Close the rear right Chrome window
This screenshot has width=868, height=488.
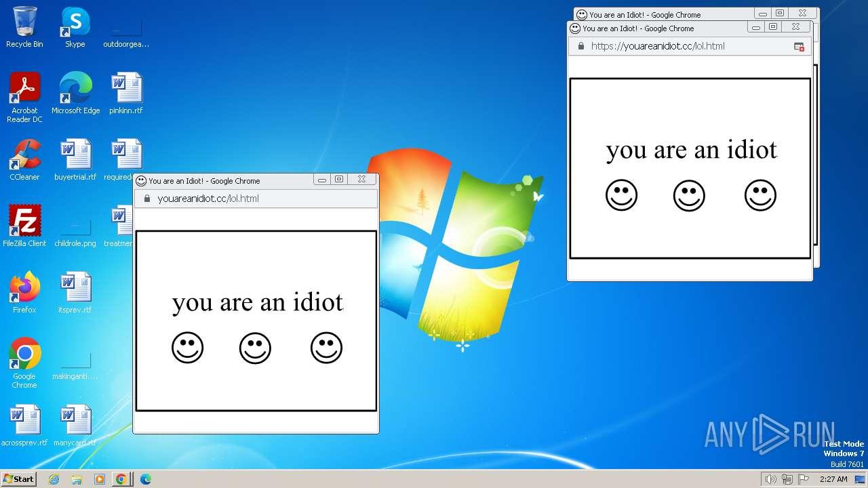pos(803,13)
